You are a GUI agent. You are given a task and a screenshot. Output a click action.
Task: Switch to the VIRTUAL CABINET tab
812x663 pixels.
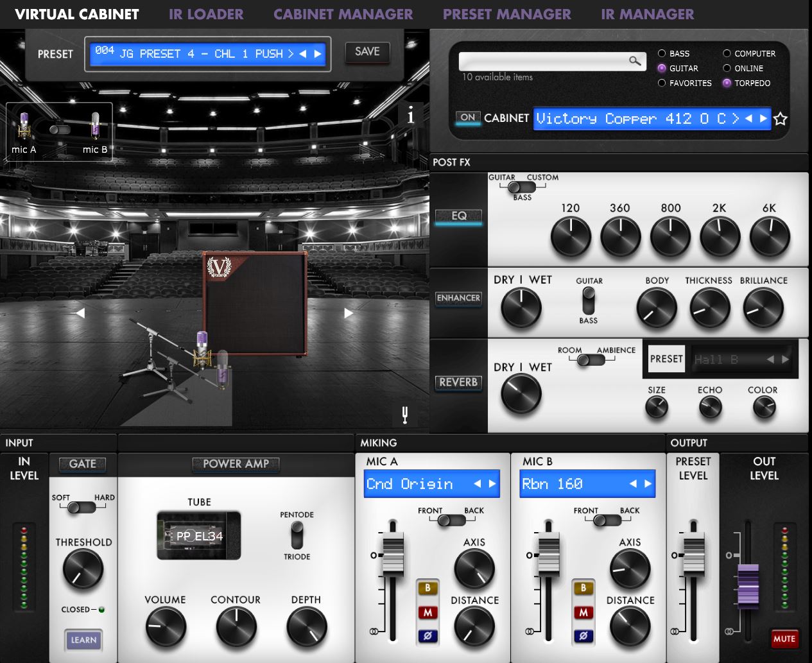tap(77, 14)
